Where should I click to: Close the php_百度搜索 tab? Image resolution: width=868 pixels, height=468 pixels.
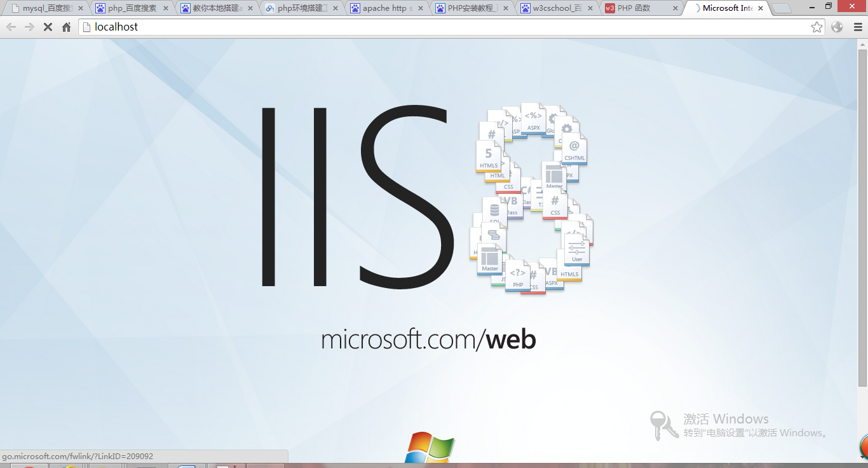click(166, 8)
